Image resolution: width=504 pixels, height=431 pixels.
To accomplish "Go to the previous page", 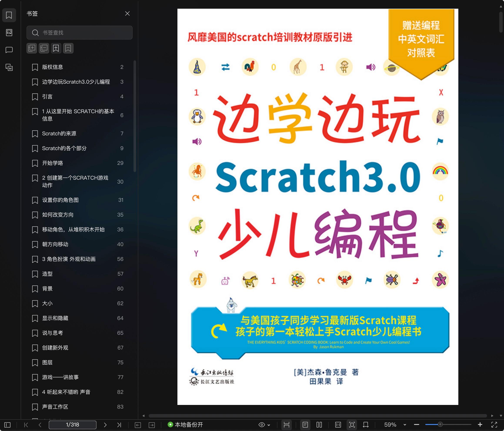I will tap(40, 425).
